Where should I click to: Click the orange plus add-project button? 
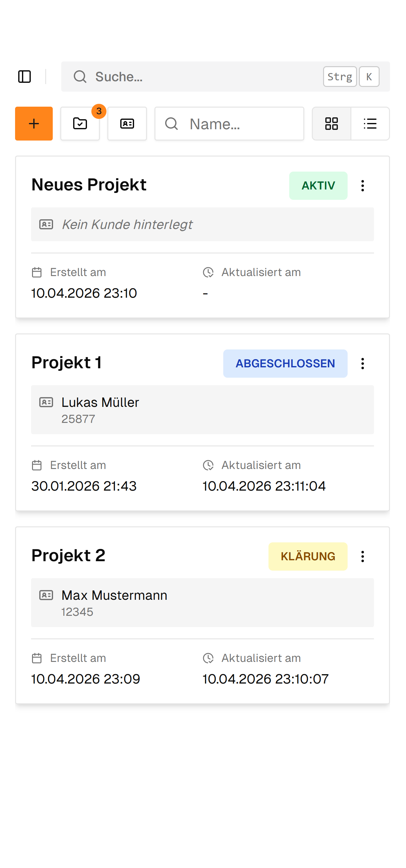pos(34,124)
